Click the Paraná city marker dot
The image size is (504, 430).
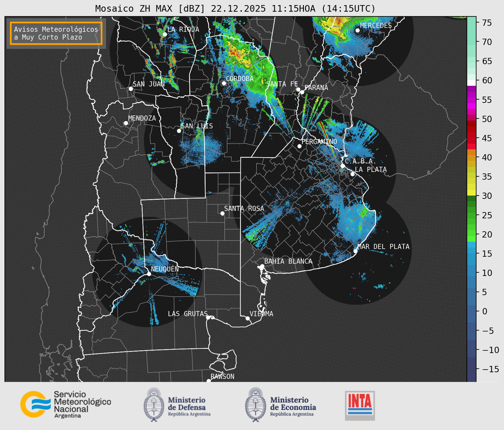[x=302, y=92]
